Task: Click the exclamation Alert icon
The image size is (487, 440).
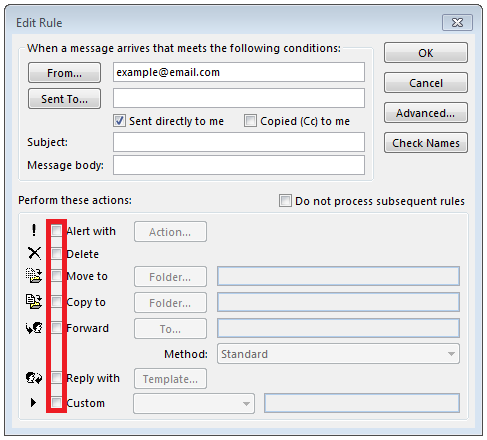Action: click(x=34, y=230)
